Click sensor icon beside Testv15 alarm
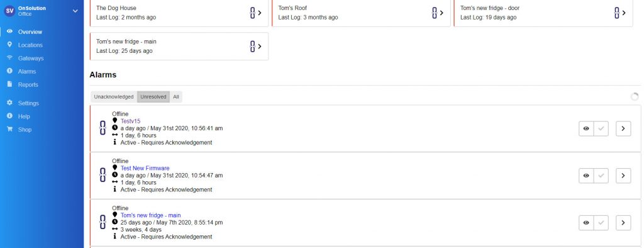 103,128
